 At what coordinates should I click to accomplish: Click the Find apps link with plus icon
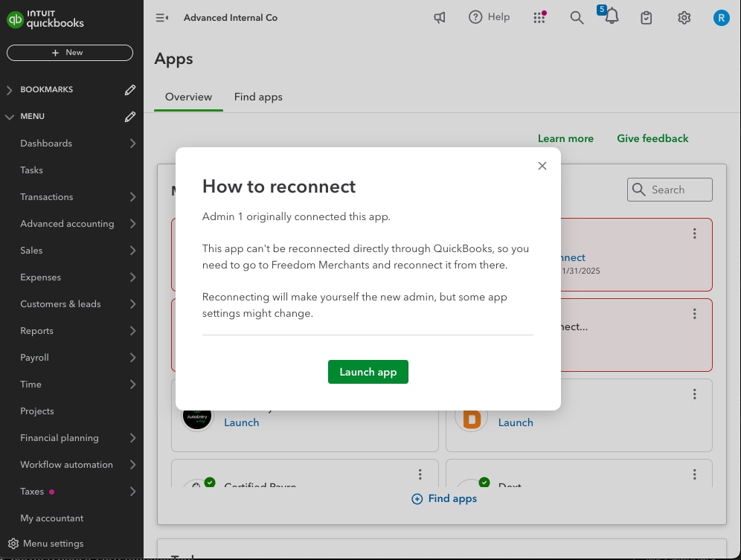tap(444, 498)
